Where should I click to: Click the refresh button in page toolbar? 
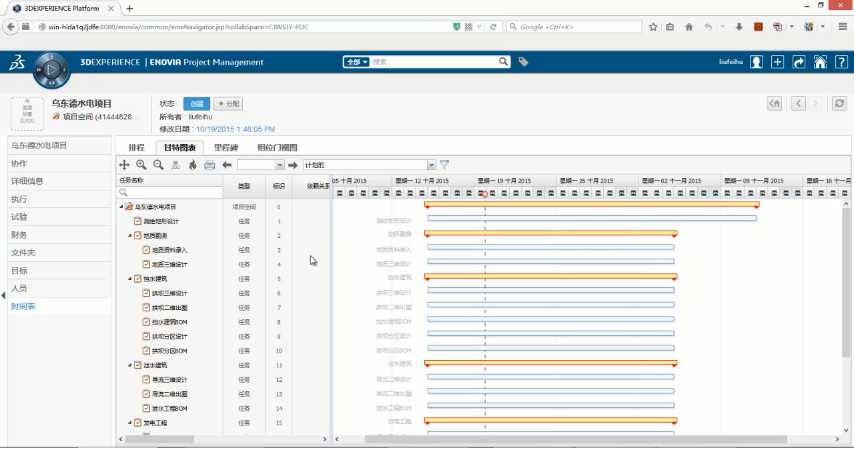(x=839, y=103)
